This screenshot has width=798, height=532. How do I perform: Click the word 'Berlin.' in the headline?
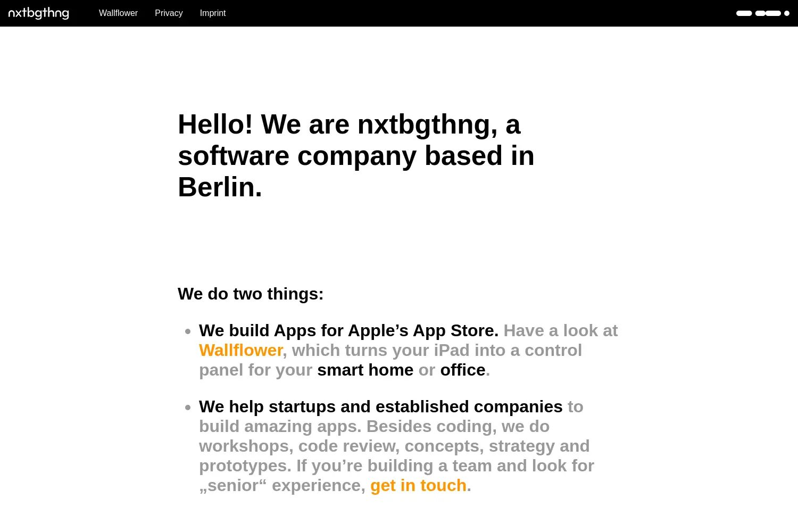coord(220,187)
